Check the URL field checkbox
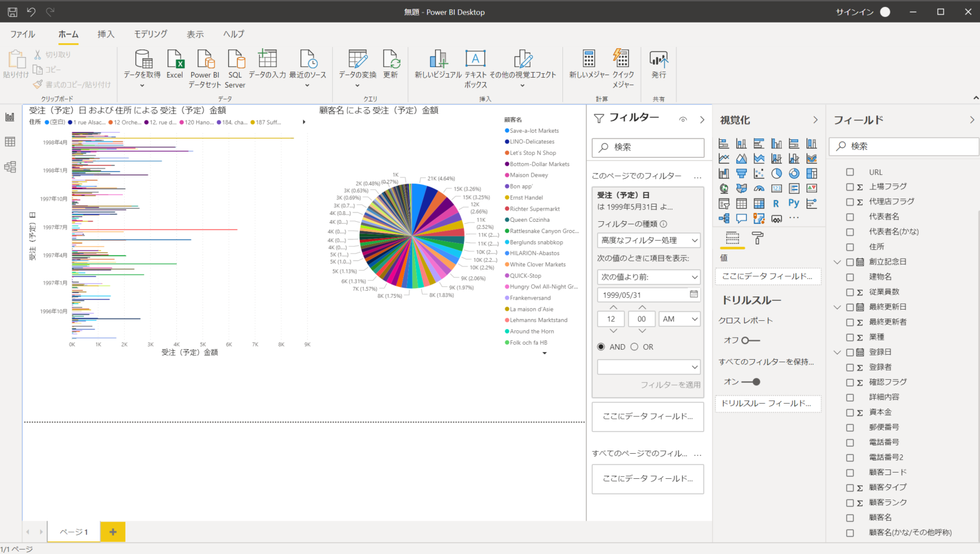980x554 pixels. point(850,172)
